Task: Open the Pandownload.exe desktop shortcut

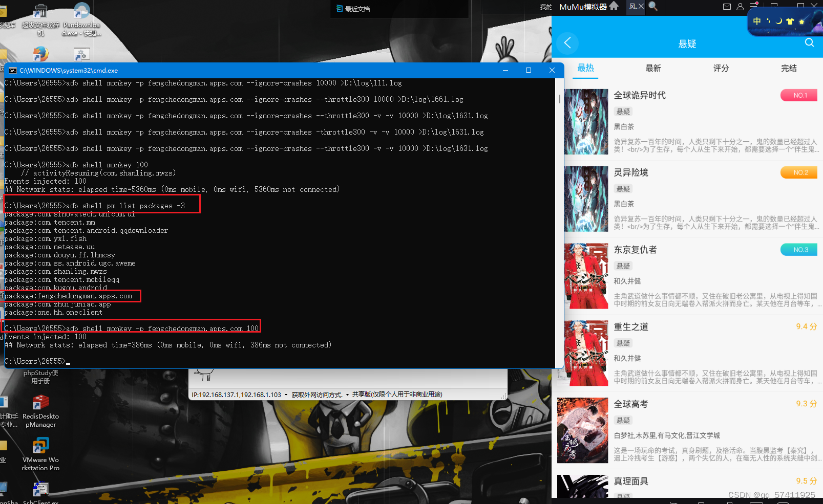Action: point(81,19)
